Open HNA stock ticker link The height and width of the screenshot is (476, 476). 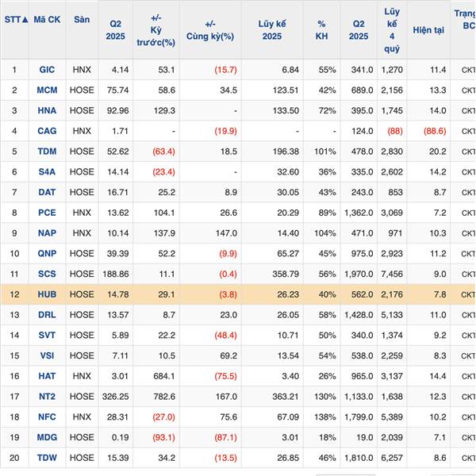point(47,110)
